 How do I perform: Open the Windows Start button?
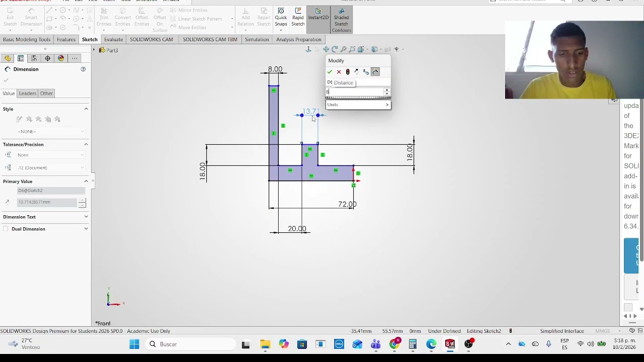pos(134,344)
